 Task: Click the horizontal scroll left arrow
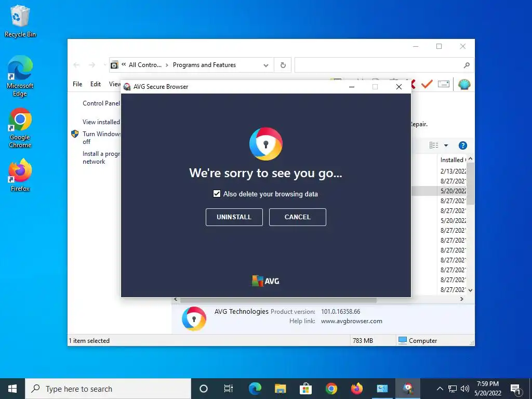[x=176, y=299]
